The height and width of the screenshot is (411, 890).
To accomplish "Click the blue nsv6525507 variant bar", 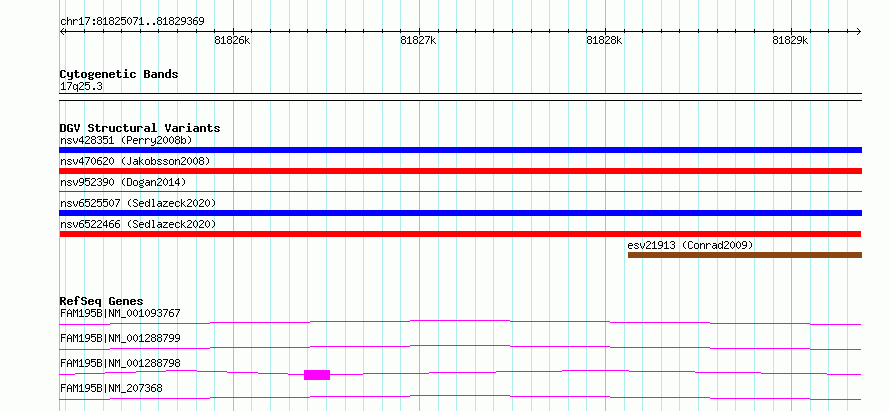I will point(461,213).
